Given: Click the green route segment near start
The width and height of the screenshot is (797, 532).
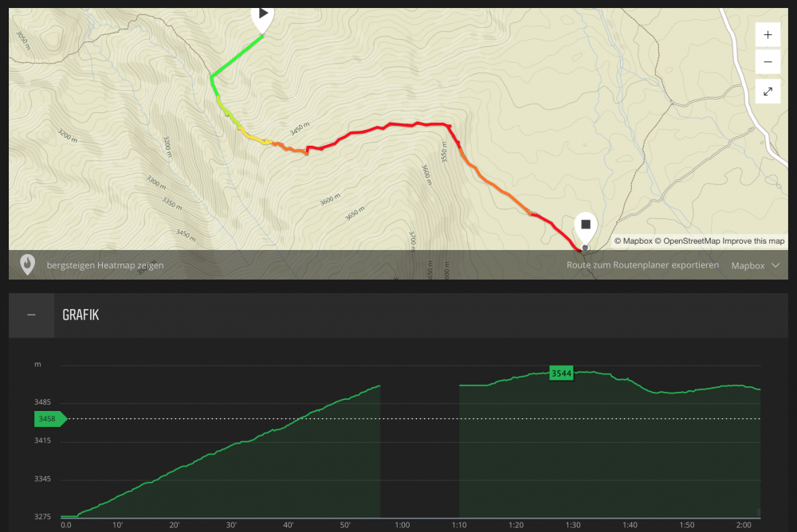Looking at the screenshot, I should tap(237, 56).
